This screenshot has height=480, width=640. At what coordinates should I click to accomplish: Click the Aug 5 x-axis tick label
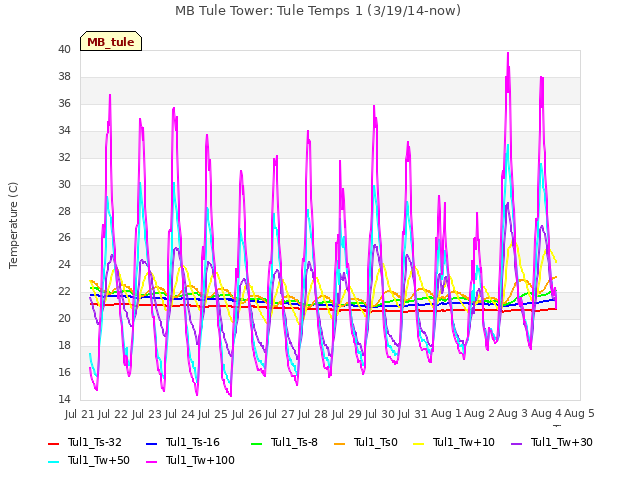point(580,414)
